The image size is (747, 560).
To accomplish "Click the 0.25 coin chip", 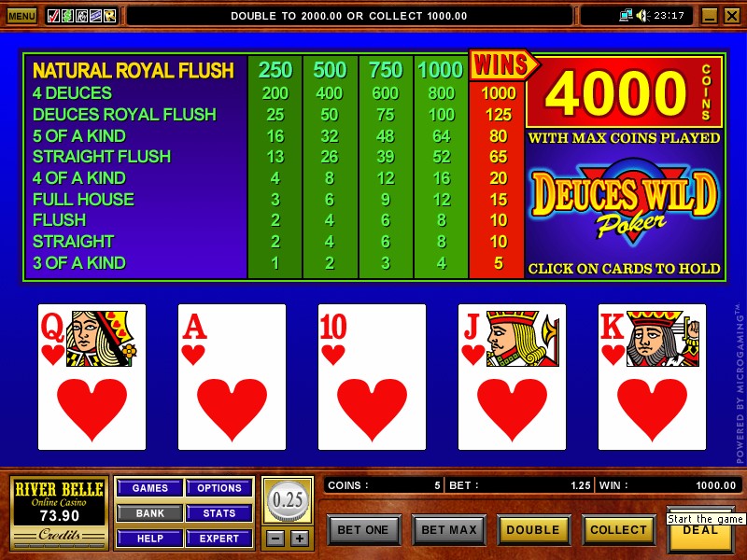I will click(x=288, y=500).
